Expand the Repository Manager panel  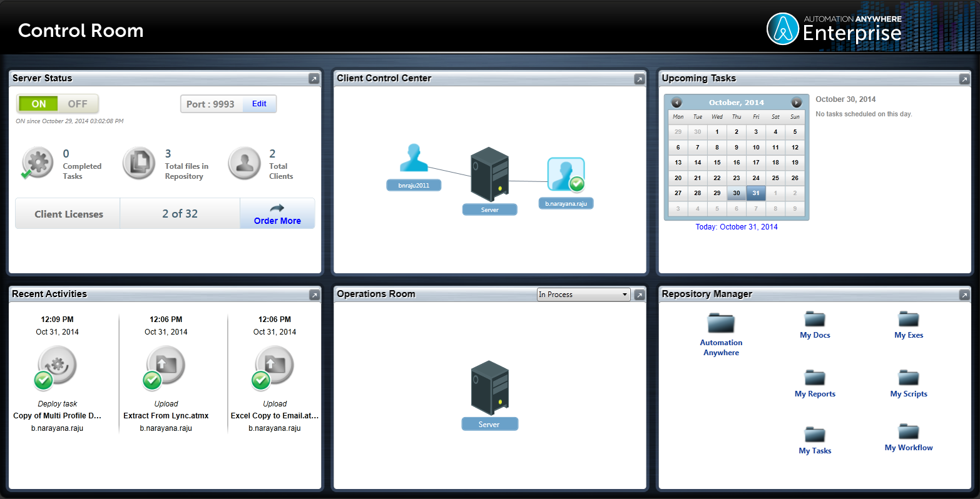tap(964, 294)
